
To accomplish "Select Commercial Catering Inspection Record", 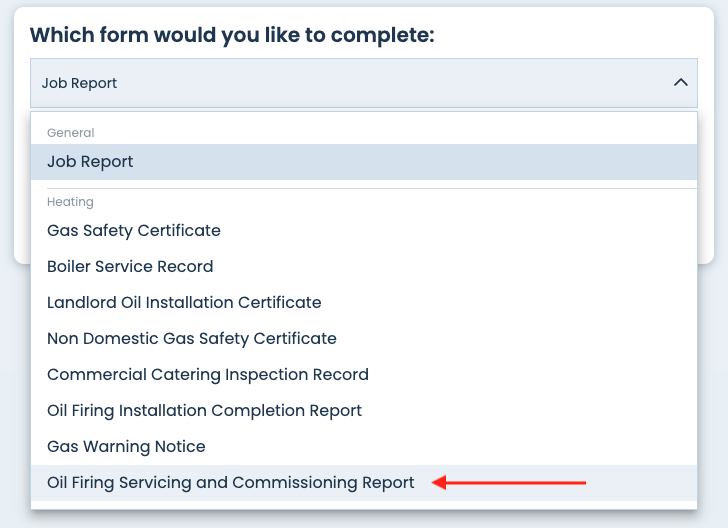I will point(207,375).
